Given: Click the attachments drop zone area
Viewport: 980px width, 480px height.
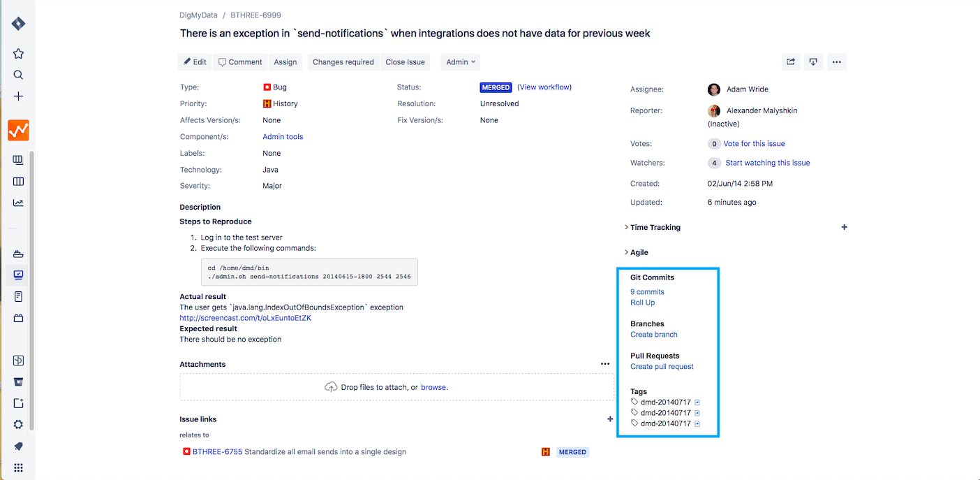Looking at the screenshot, I should click(396, 387).
